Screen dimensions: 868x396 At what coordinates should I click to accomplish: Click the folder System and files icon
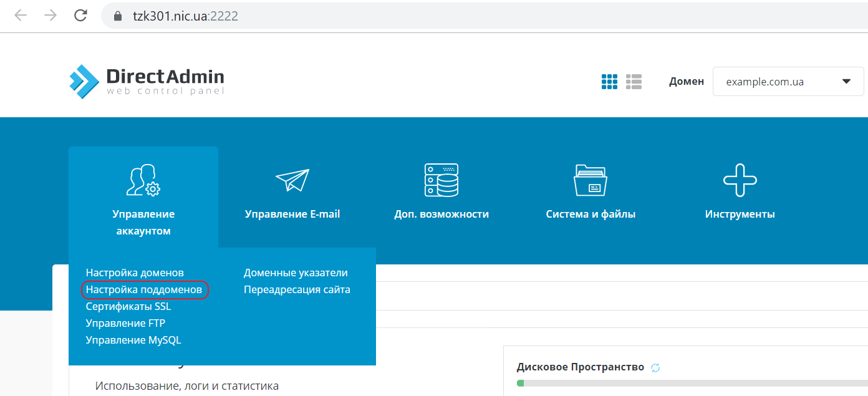pos(590,180)
